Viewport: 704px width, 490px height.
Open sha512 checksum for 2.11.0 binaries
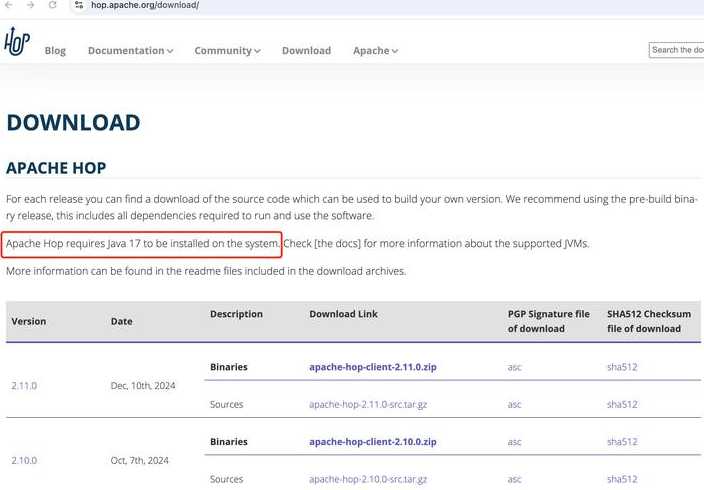point(622,367)
